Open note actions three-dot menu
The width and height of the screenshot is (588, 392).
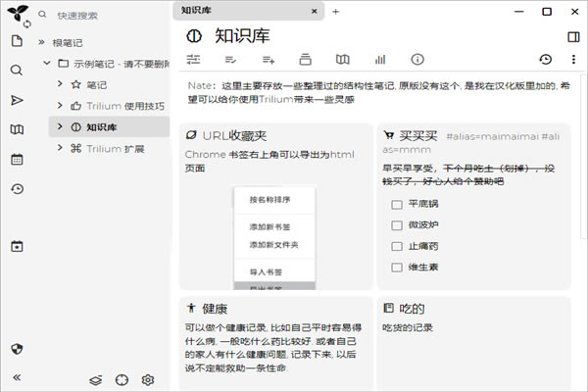(x=573, y=59)
